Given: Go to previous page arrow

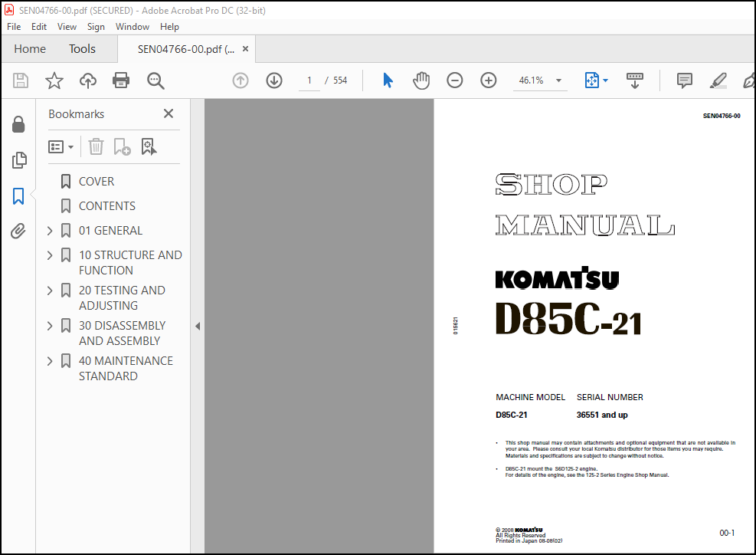Looking at the screenshot, I should click(241, 80).
